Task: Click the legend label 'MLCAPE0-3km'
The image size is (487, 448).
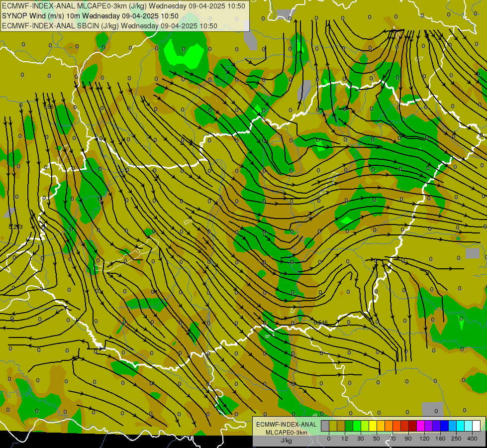Action: coord(286,433)
